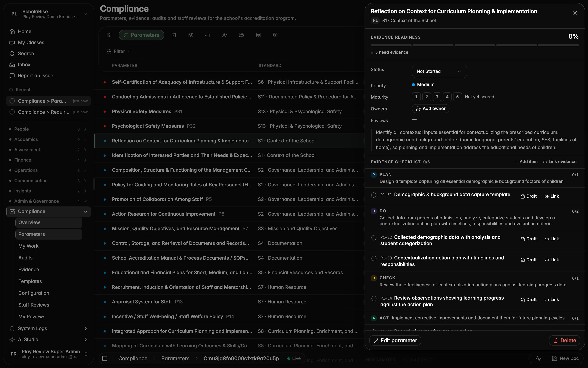
Task: Open the folder evidence toolbar icon
Action: coord(241,35)
